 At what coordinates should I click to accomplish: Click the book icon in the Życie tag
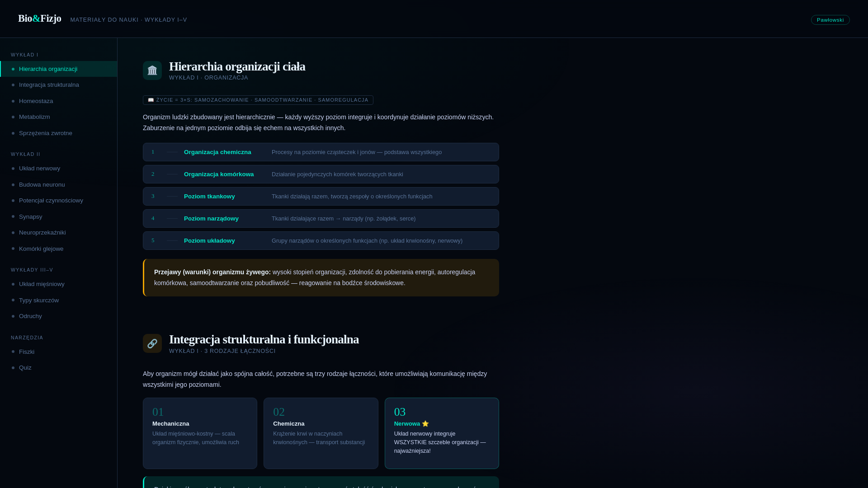tap(151, 100)
